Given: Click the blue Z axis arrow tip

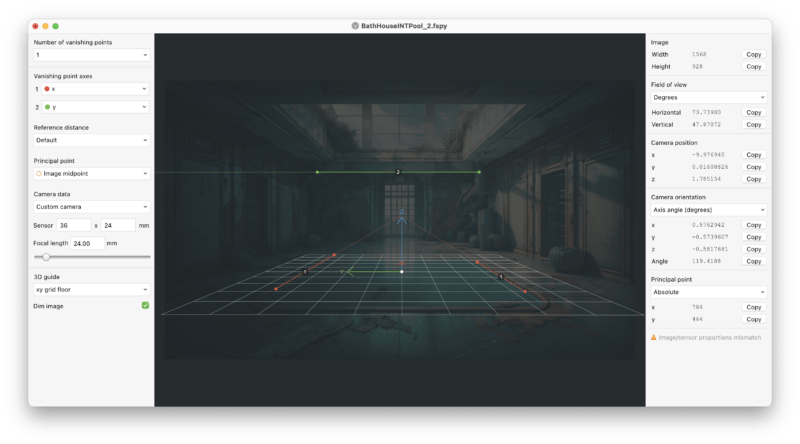Looking at the screenshot, I should pos(402,219).
